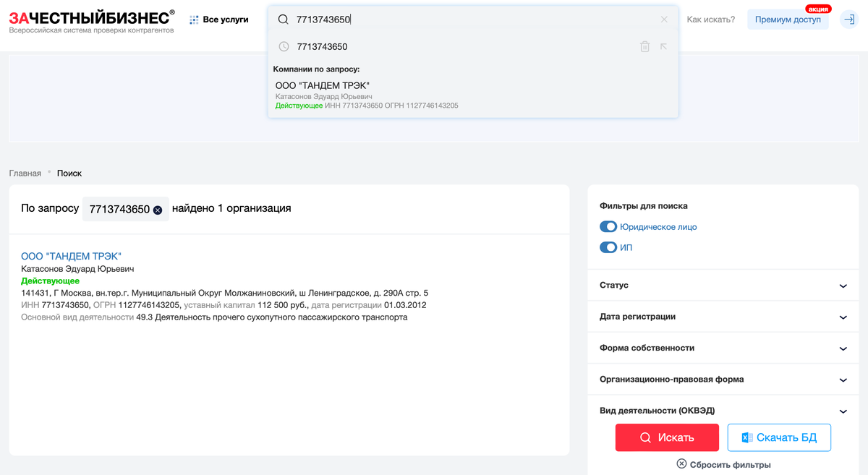Click the акция badge on premium button
The height and width of the screenshot is (475, 868).
(x=818, y=9)
